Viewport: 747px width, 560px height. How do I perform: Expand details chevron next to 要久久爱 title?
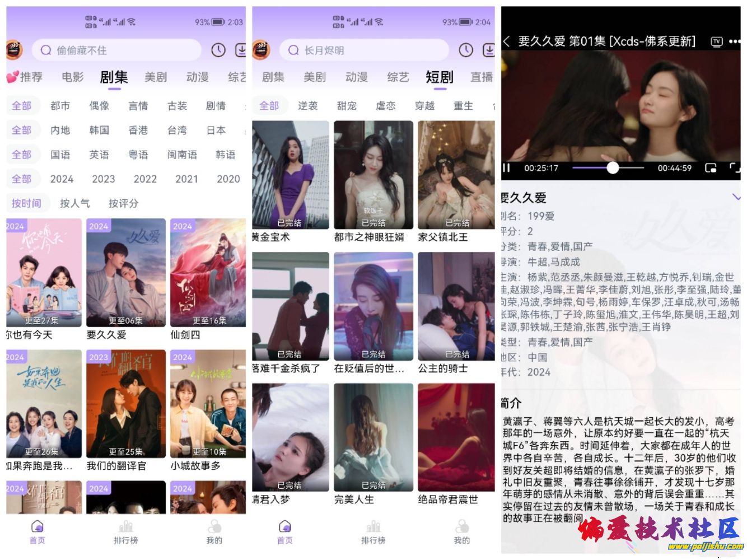point(736,197)
